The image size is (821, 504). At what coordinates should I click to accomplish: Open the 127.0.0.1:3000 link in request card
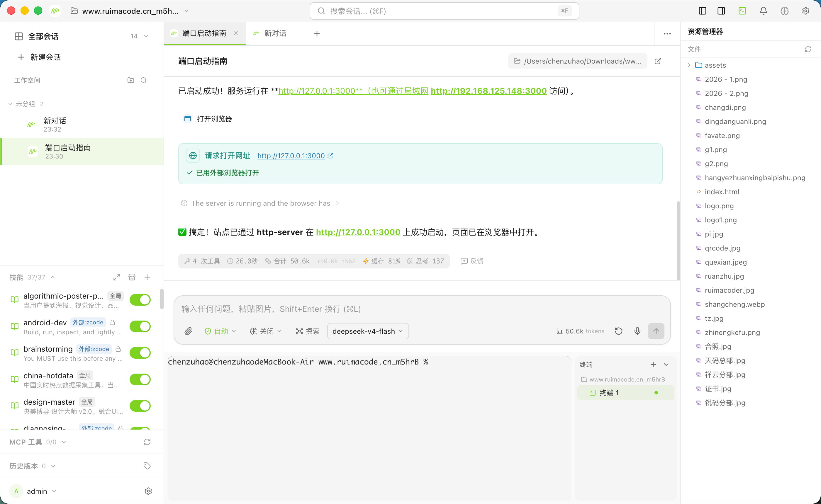click(x=291, y=156)
